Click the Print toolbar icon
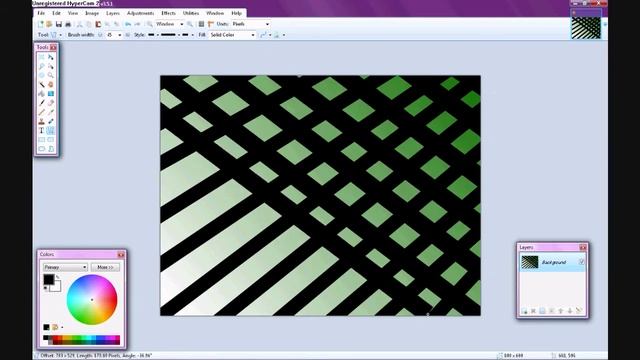The width and height of the screenshot is (640, 360). [68, 24]
